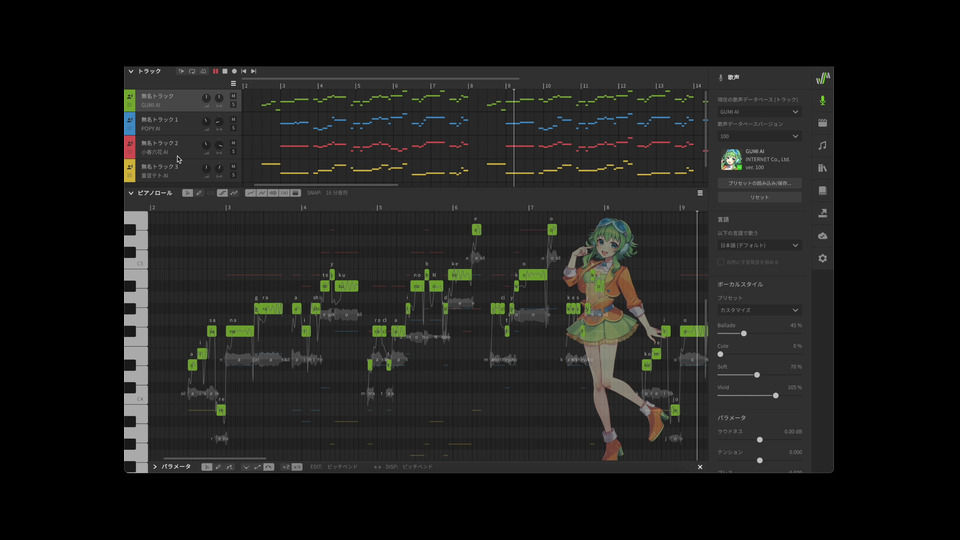Select the curve tool in the parameter bar

tap(230, 467)
